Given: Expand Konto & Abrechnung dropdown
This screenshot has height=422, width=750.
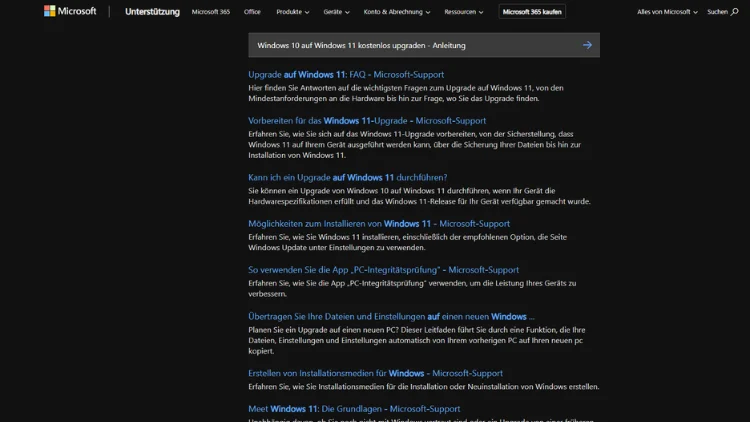Looking at the screenshot, I should 397,11.
